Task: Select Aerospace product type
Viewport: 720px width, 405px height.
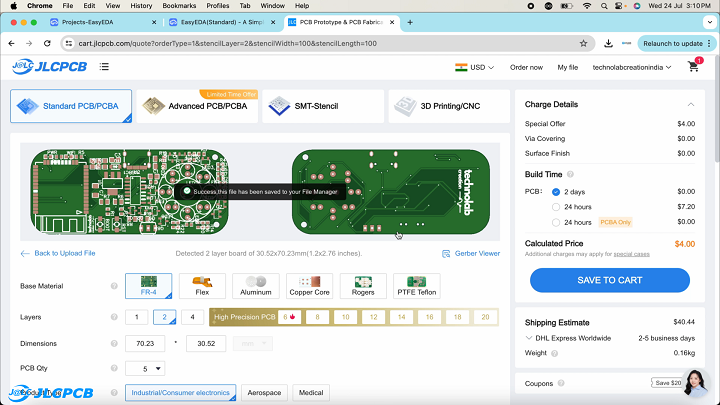Action: click(x=264, y=393)
